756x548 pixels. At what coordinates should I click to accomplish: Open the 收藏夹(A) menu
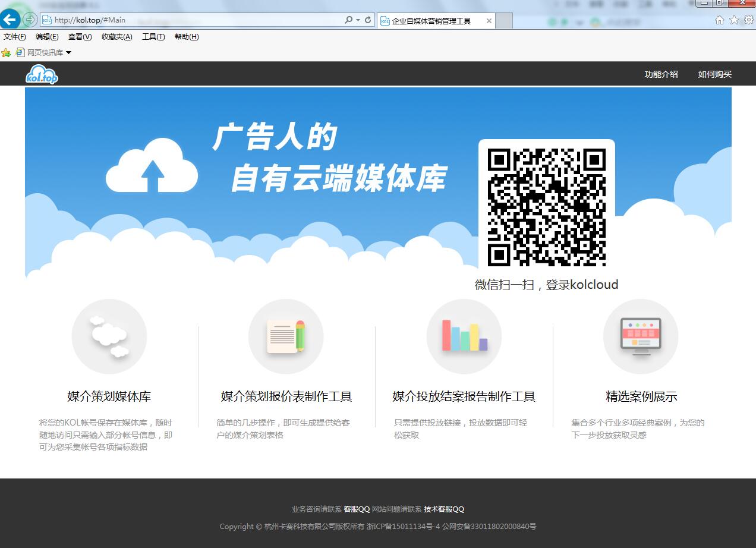(116, 37)
